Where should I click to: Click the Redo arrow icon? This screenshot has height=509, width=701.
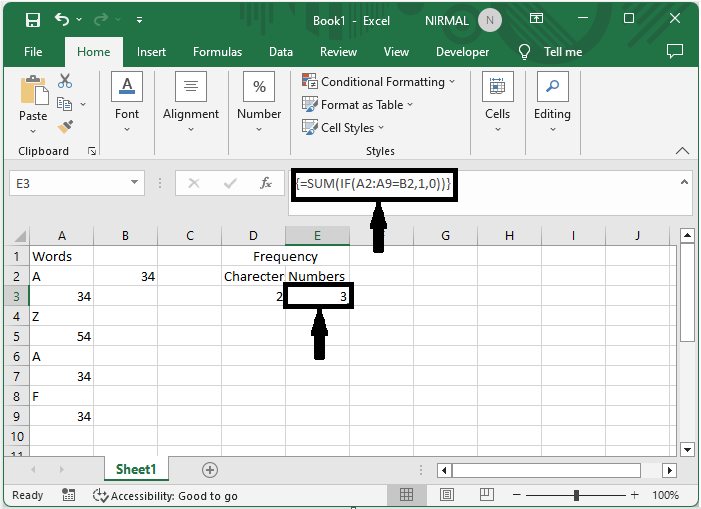[101, 19]
